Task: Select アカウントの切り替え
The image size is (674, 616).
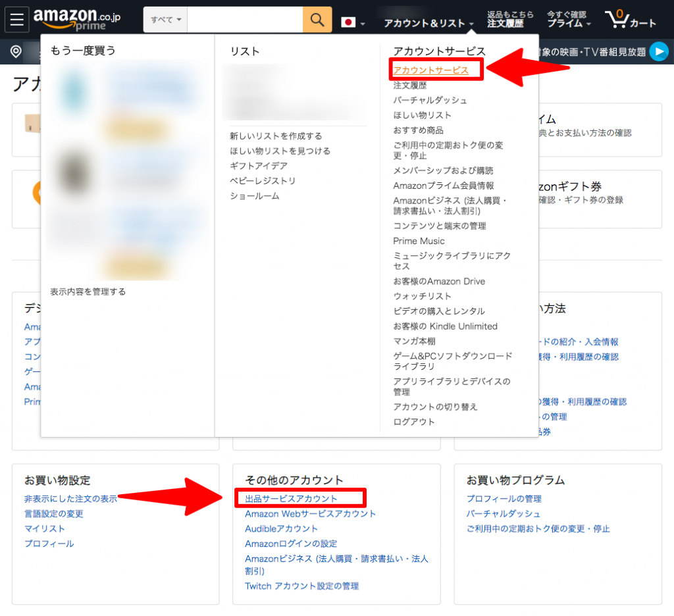Action: (435, 407)
